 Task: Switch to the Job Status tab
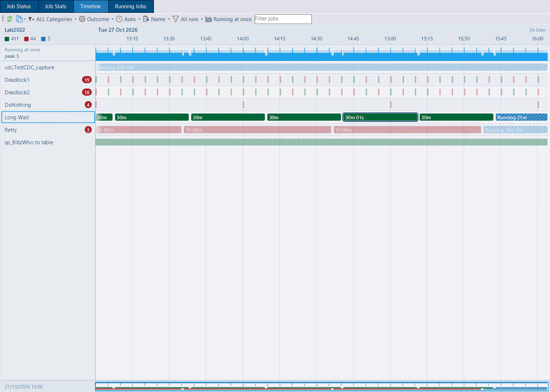[19, 6]
